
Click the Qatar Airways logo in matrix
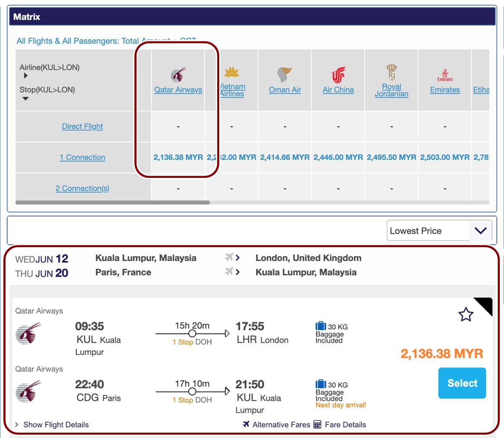178,75
